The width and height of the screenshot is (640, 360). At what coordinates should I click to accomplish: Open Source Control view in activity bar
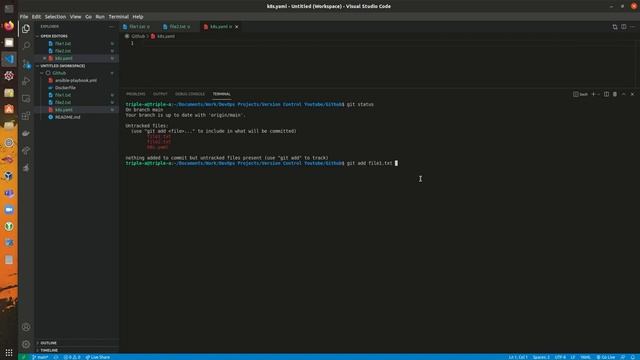[x=26, y=63]
